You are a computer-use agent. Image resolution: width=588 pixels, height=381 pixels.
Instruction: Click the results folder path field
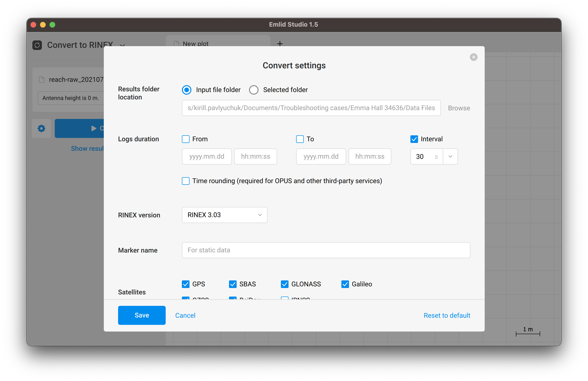(311, 108)
